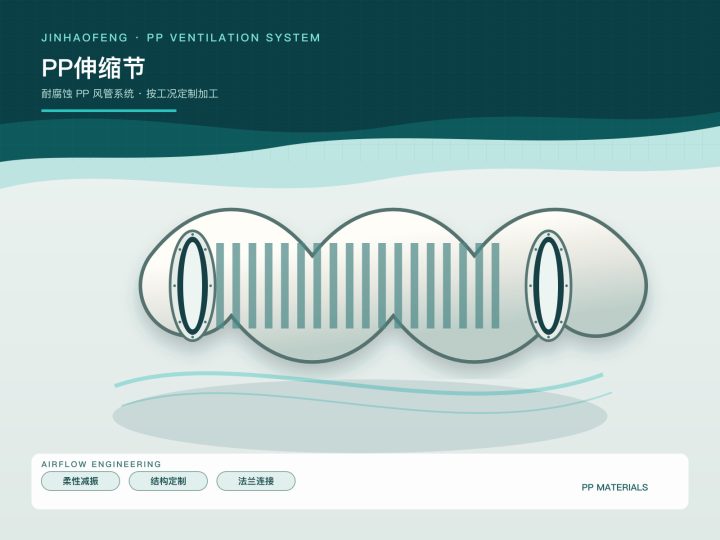The width and height of the screenshot is (720, 540).
Task: Click the thick teal airflow curve
Action: coord(359,384)
